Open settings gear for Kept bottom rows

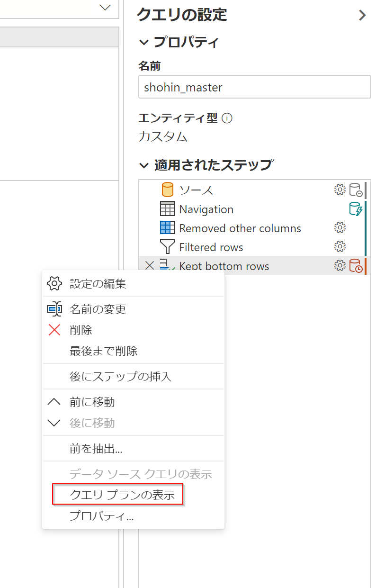tap(340, 266)
